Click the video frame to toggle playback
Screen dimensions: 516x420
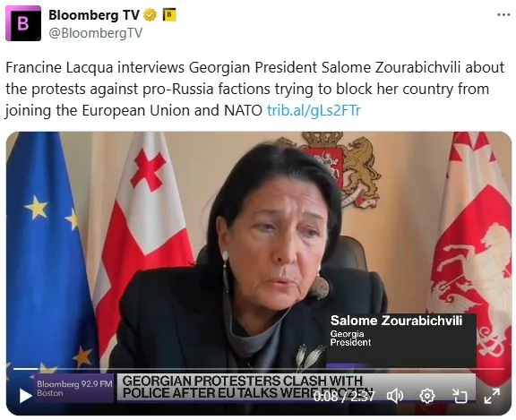[259, 250]
